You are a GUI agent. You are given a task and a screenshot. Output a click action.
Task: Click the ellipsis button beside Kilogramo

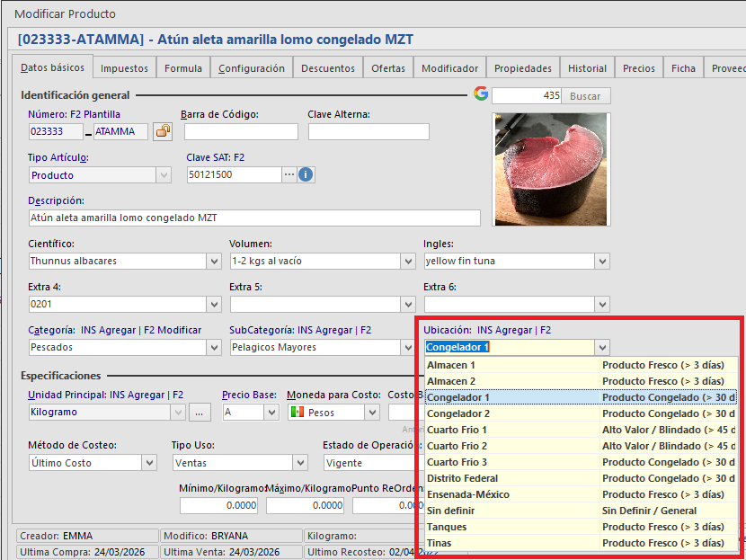coord(200,413)
